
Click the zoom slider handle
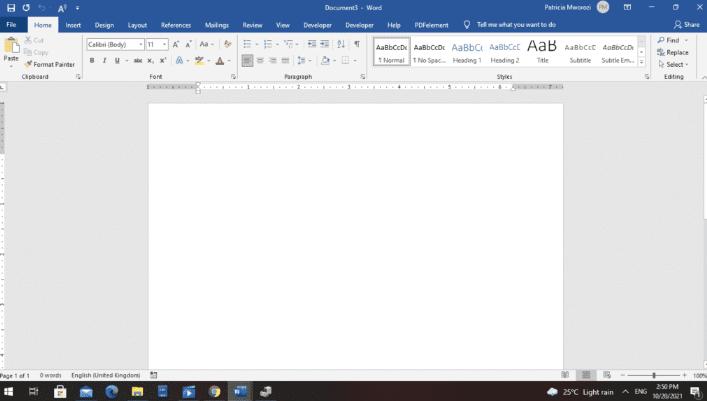(x=654, y=375)
